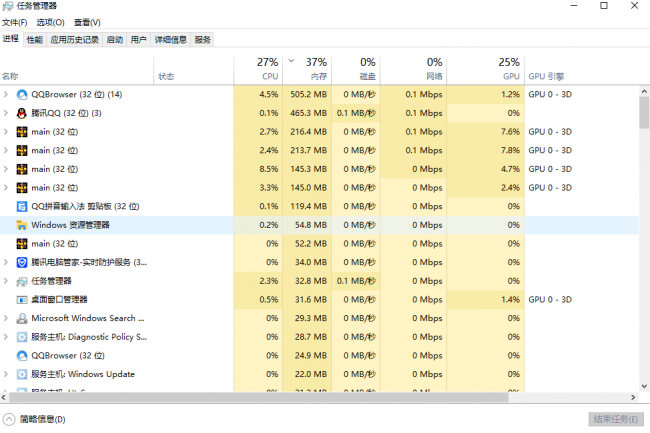Click the icon of QQBrowser (32 位) 24.9 MB

coord(22,356)
